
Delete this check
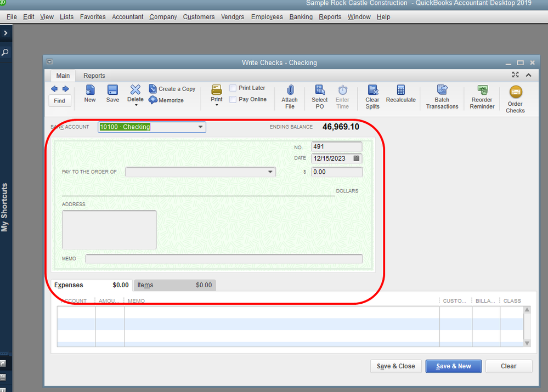[135, 93]
